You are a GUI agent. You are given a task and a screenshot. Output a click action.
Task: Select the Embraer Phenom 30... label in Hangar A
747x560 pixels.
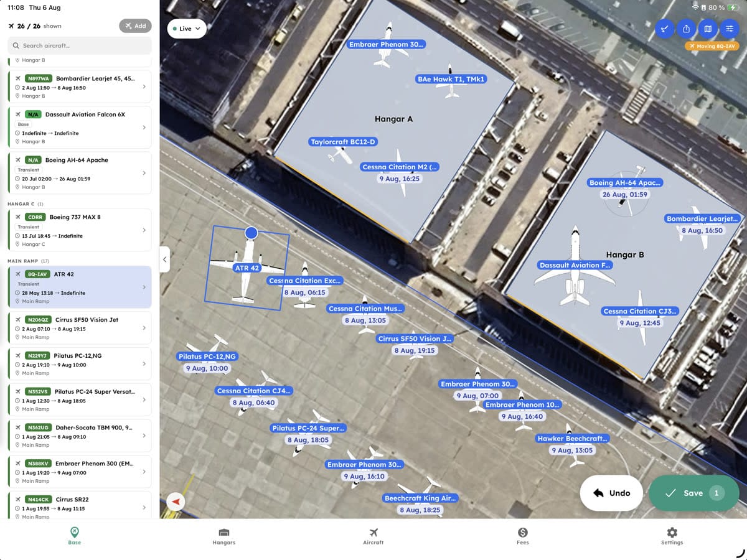point(387,45)
